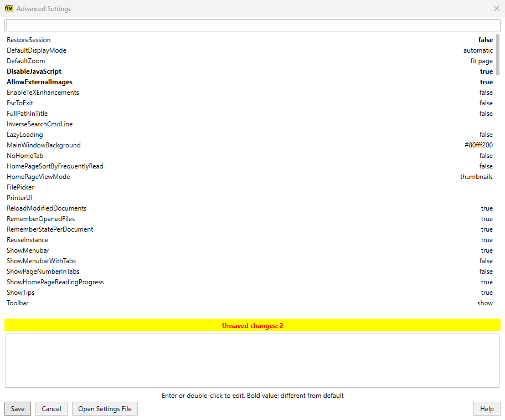505x420 pixels.
Task: Click the 'show' value of Toolbar
Action: point(485,303)
